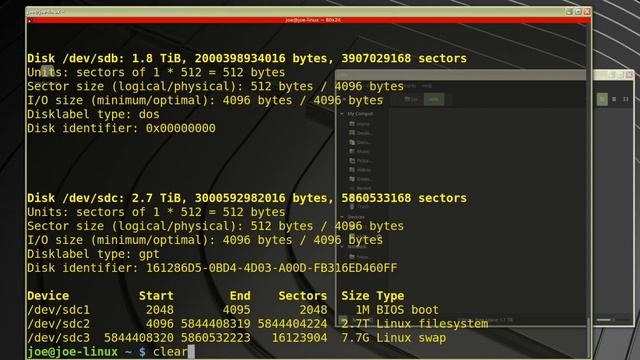Image resolution: width=640 pixels, height=360 pixels.
Task: Click the /dev/sdc1 device name
Action: tap(58, 310)
